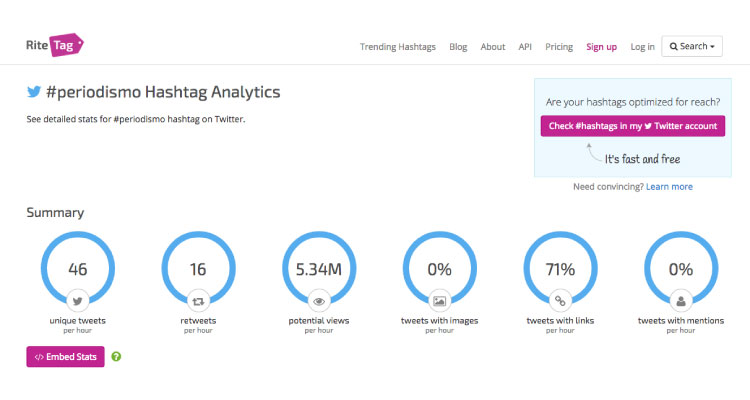Follow the Learn more link
Image resolution: width=750 pixels, height=400 pixels.
coord(669,187)
